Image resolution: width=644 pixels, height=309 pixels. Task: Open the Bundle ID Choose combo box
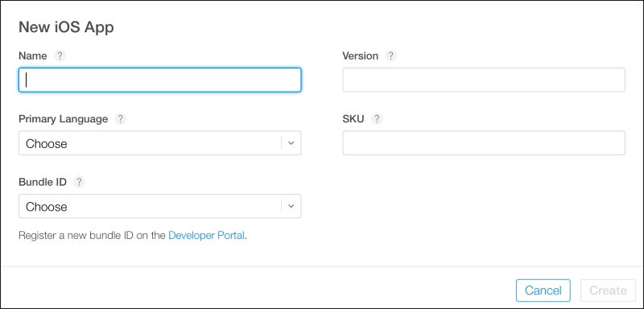(159, 206)
